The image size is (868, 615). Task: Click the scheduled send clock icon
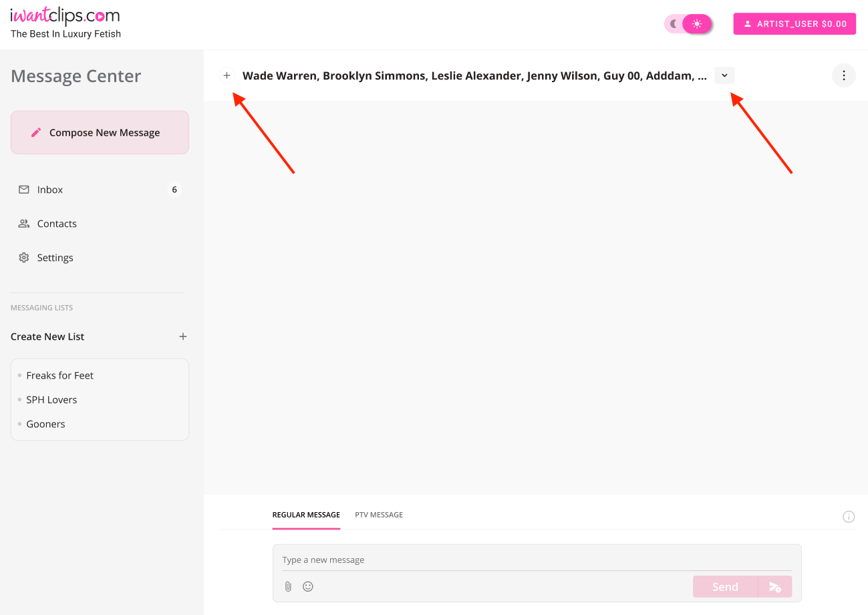click(775, 587)
